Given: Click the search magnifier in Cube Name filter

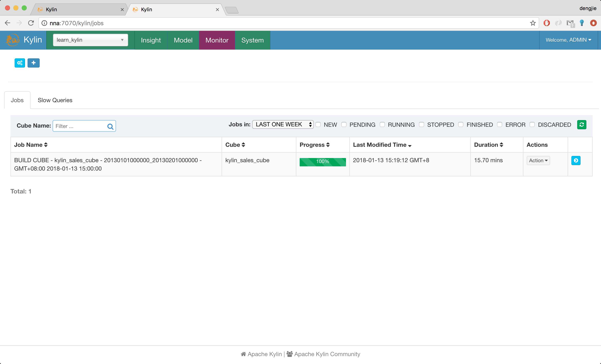Looking at the screenshot, I should click(110, 126).
